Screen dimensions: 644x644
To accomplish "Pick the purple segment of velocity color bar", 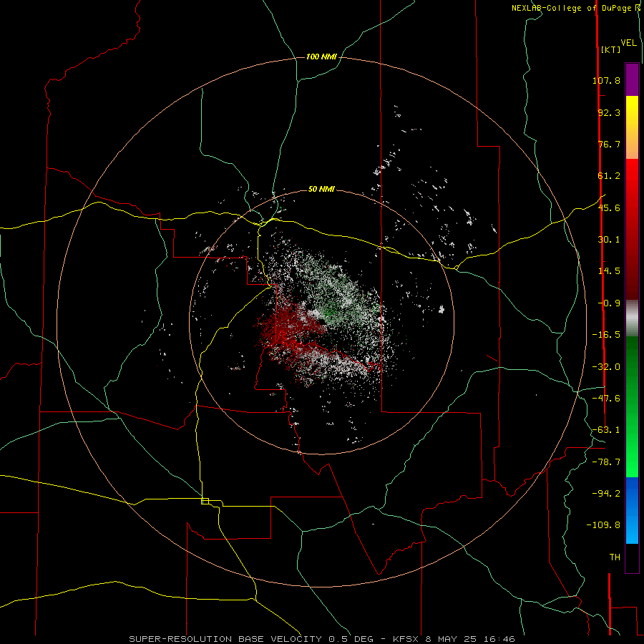I will [632, 79].
